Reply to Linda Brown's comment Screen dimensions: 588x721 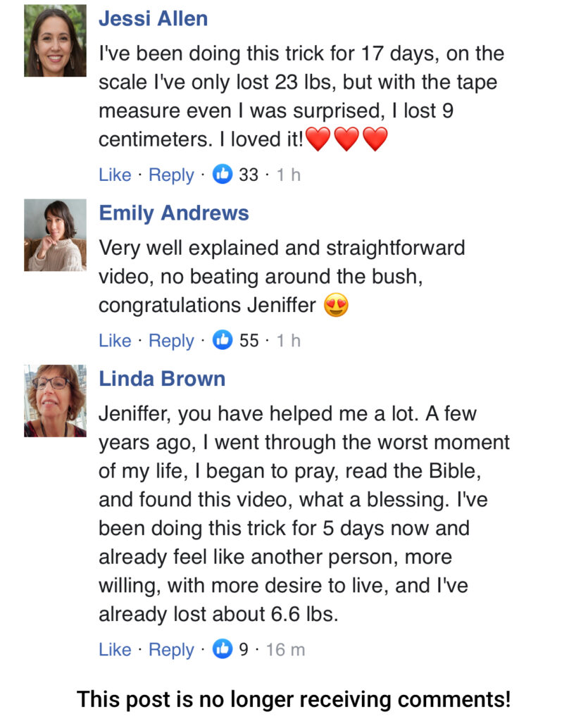(171, 648)
